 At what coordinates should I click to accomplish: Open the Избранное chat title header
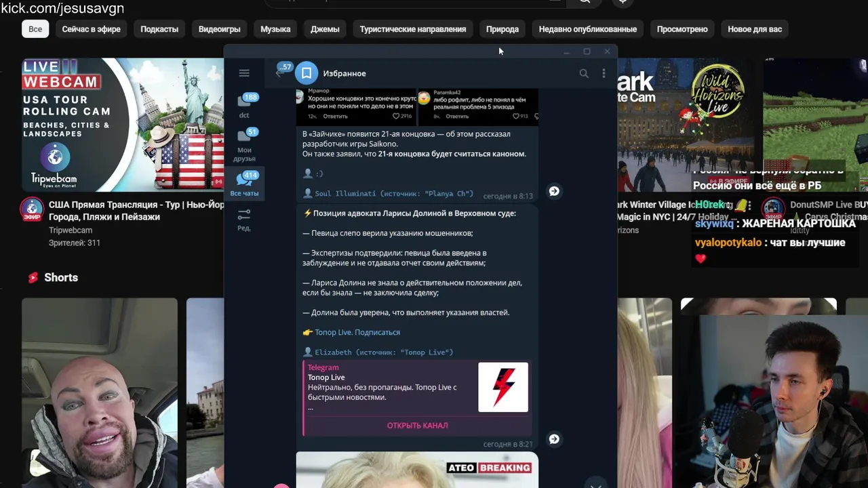pyautogui.click(x=344, y=73)
